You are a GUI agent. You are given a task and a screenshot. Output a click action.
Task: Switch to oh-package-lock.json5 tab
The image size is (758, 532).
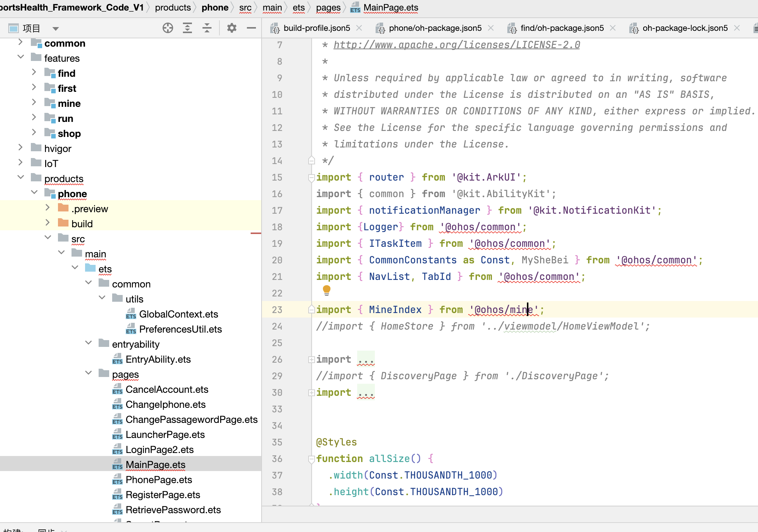tap(685, 28)
